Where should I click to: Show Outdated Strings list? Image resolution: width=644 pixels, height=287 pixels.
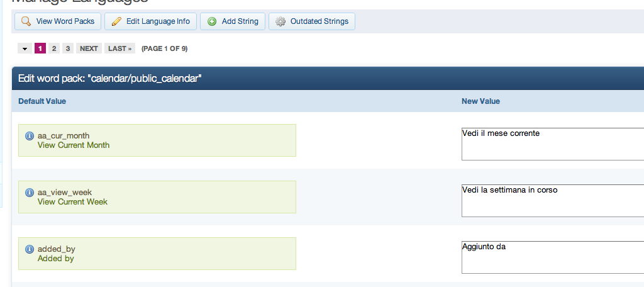click(x=319, y=21)
